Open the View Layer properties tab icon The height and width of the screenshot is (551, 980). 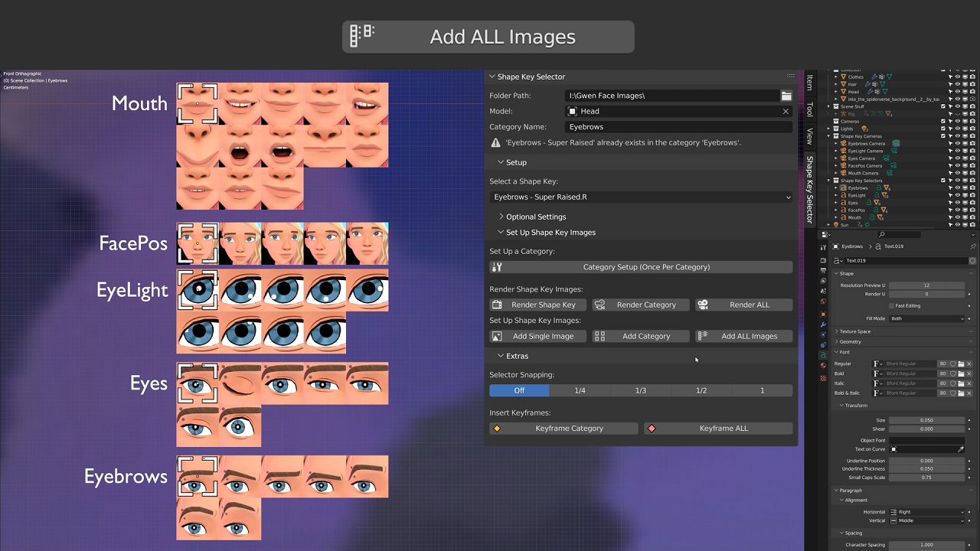click(x=823, y=281)
